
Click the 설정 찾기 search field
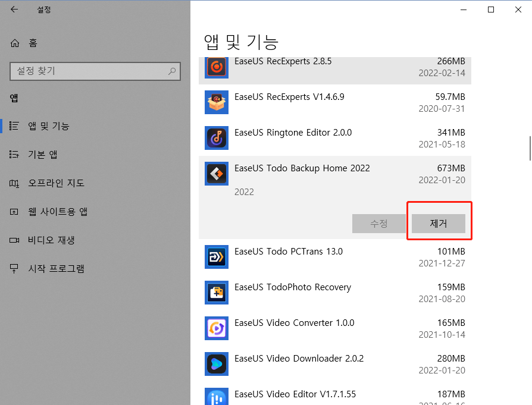click(x=95, y=71)
